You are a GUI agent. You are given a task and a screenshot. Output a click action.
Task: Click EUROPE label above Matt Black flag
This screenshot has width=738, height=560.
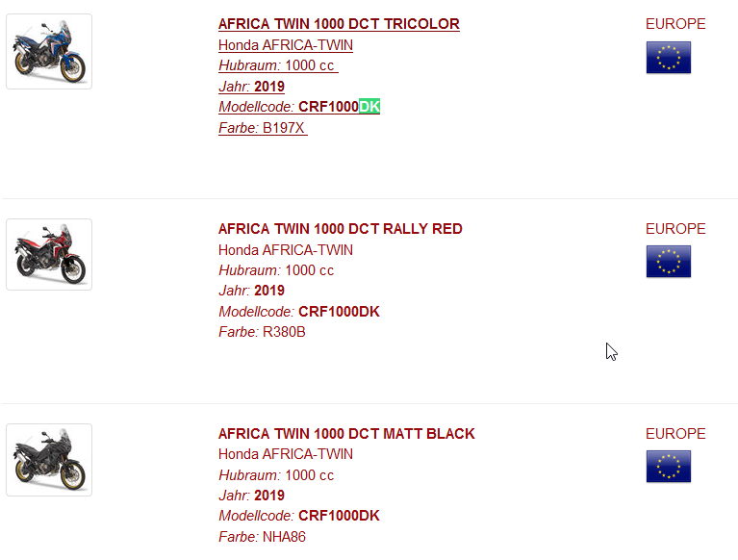click(675, 434)
